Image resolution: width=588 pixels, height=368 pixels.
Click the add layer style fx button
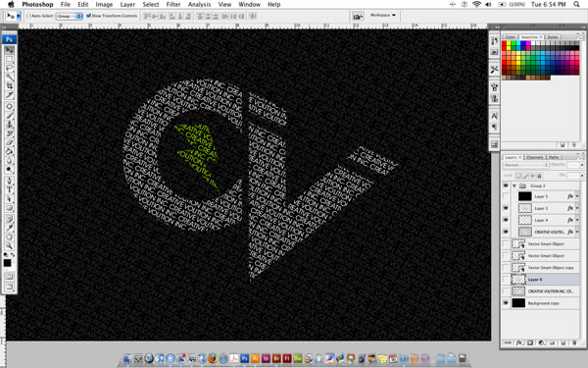519,342
